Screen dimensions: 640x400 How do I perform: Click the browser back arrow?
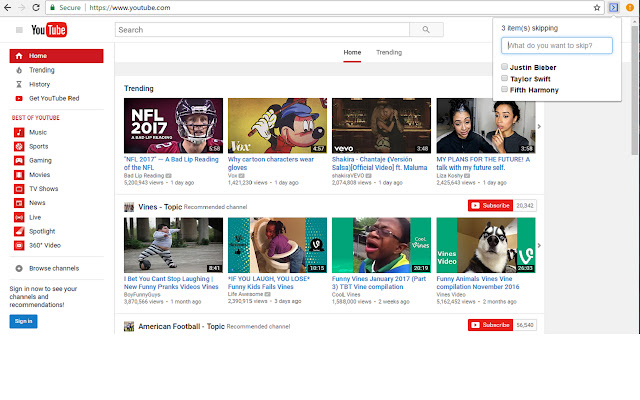tap(7, 7)
